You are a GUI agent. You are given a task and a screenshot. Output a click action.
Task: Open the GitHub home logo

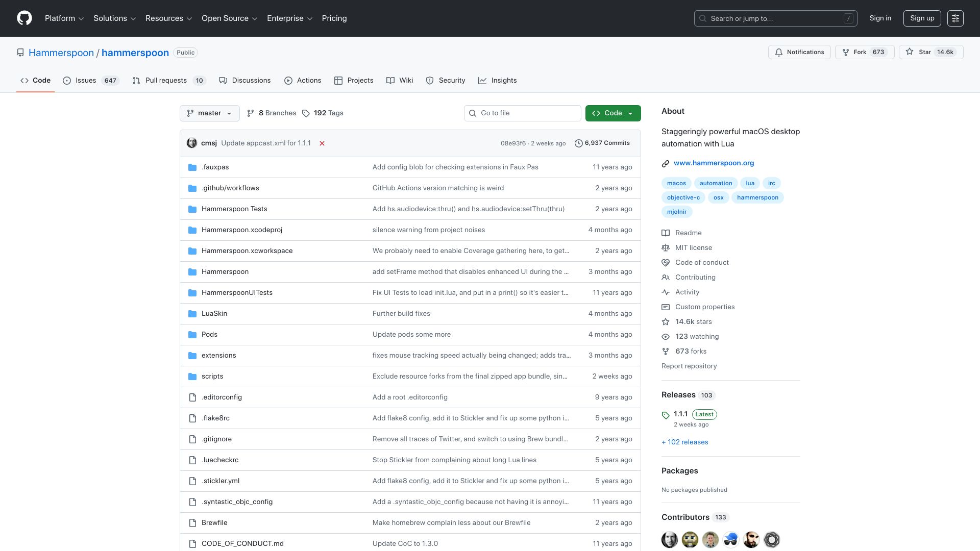click(24, 18)
